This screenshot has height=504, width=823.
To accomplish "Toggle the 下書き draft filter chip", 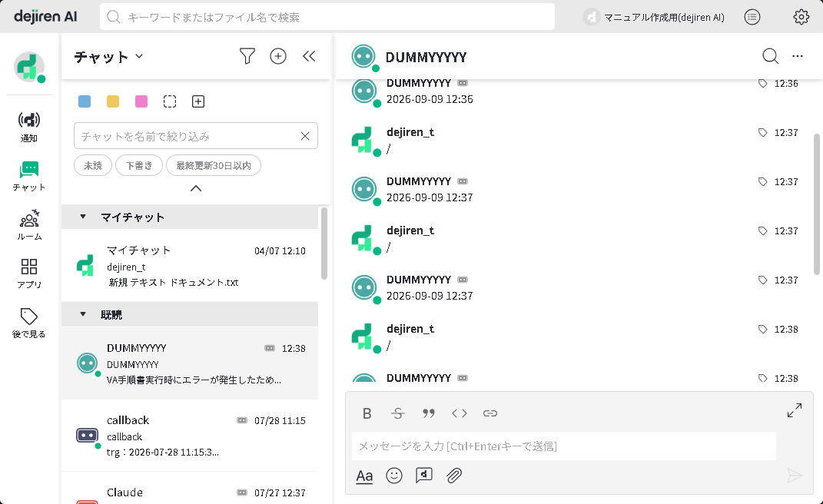I will tap(139, 165).
